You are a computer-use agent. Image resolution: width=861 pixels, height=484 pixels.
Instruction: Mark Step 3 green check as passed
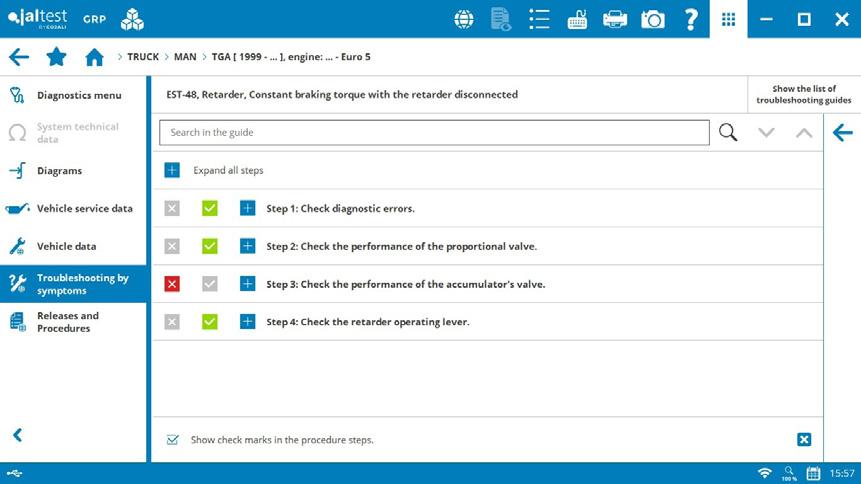(210, 284)
